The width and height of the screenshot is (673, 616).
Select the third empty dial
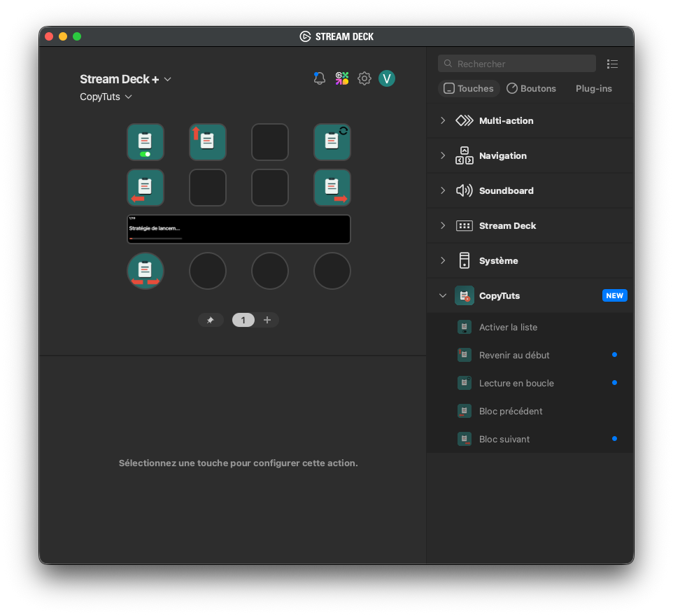[270, 271]
